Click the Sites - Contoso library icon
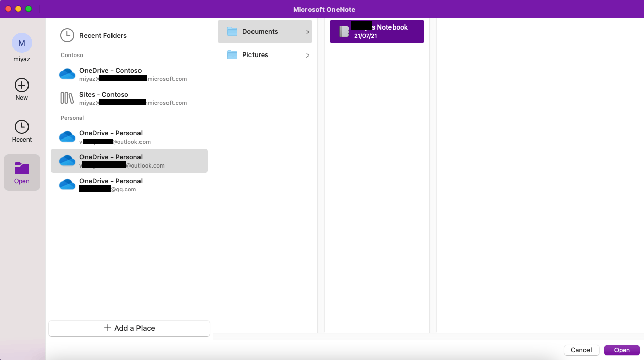This screenshot has height=360, width=644. pos(67,98)
